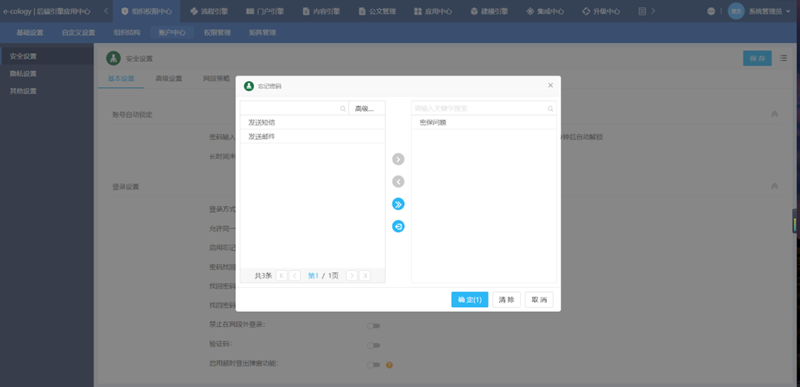Toggle the 禁止在网段外登录 switch
This screenshot has width=800, height=387.
(373, 326)
